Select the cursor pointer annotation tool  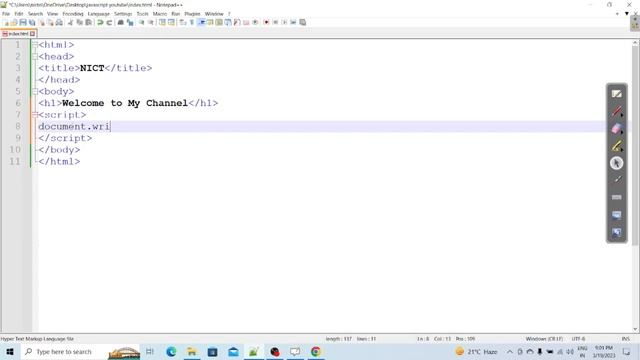click(616, 163)
